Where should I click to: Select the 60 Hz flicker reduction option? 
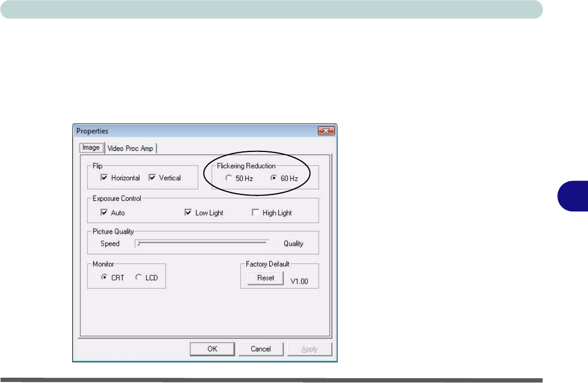274,178
